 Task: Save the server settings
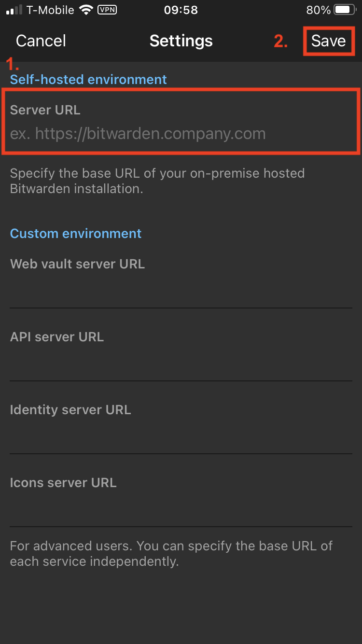pyautogui.click(x=328, y=41)
